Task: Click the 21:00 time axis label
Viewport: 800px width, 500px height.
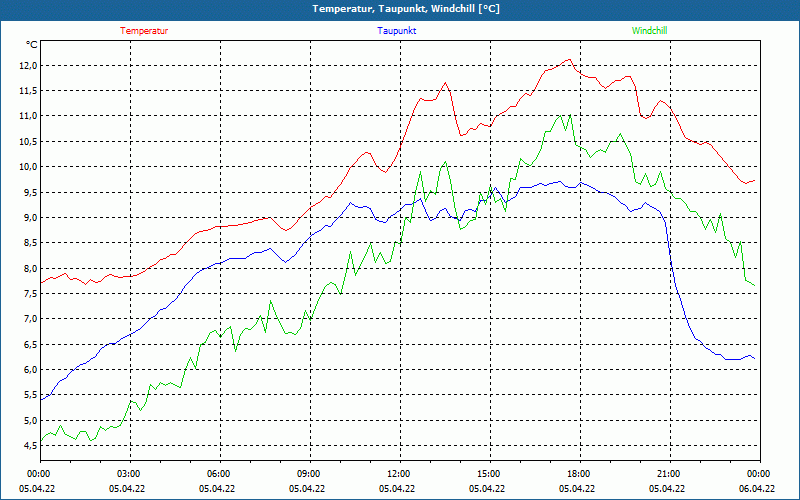Action: tap(668, 474)
